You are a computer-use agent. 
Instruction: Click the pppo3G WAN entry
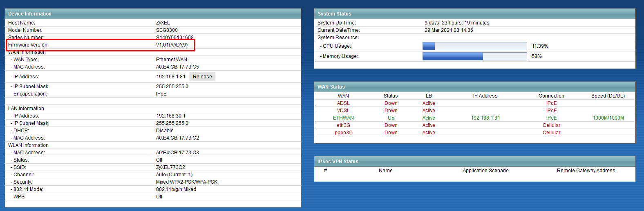click(343, 133)
